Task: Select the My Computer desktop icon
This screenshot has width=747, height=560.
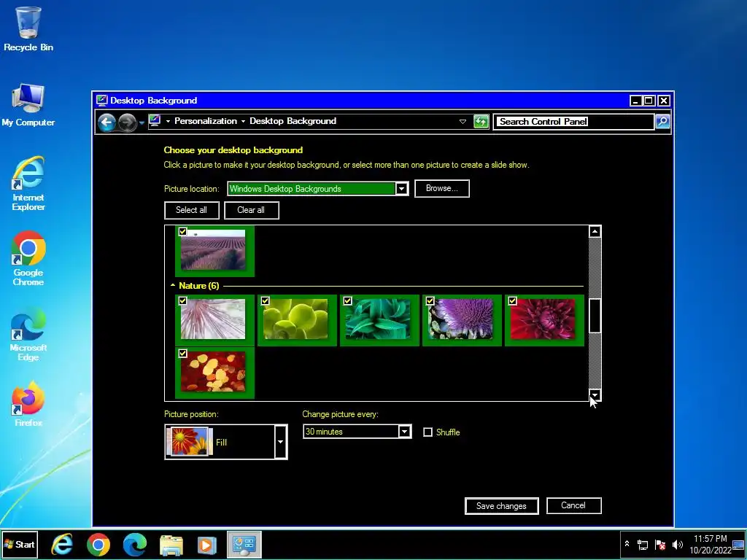Action: [28, 105]
